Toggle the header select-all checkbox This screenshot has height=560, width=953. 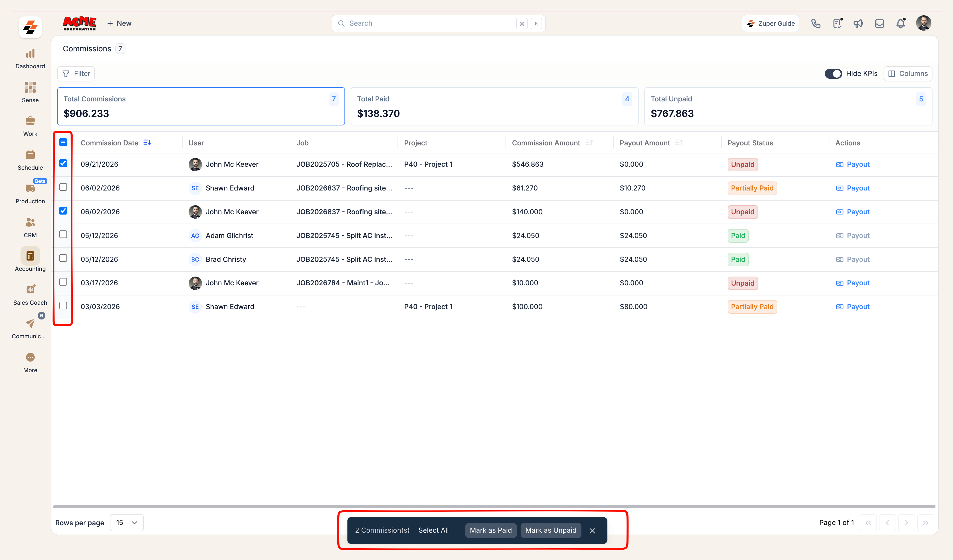click(x=63, y=142)
